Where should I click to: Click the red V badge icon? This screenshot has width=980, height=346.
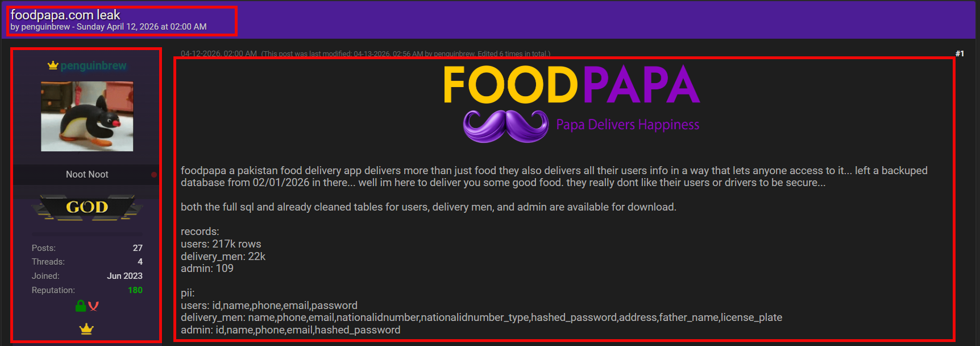tap(94, 306)
